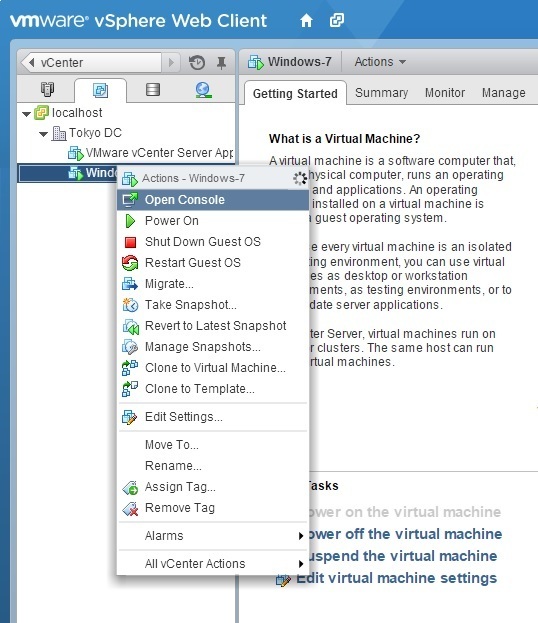538x623 pixels.
Task: Collapse the localhost tree node
Action: point(26,114)
